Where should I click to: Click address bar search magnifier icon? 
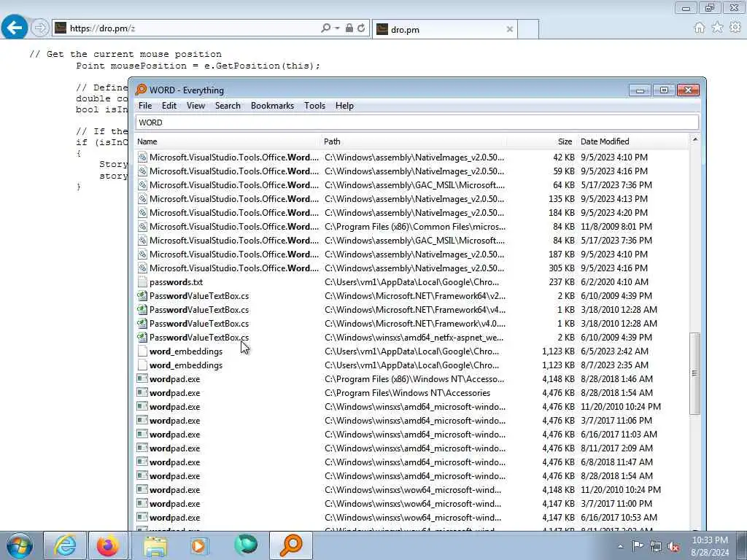[325, 28]
